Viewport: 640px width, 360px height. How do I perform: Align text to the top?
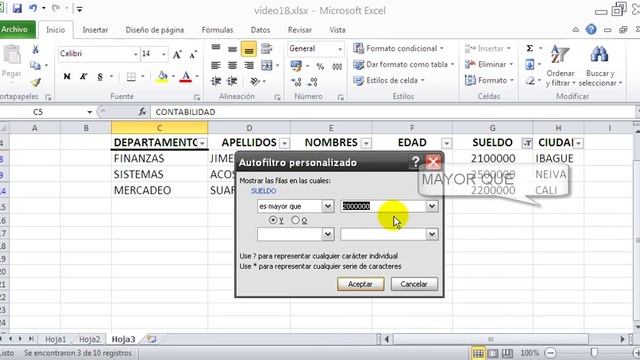(x=216, y=49)
